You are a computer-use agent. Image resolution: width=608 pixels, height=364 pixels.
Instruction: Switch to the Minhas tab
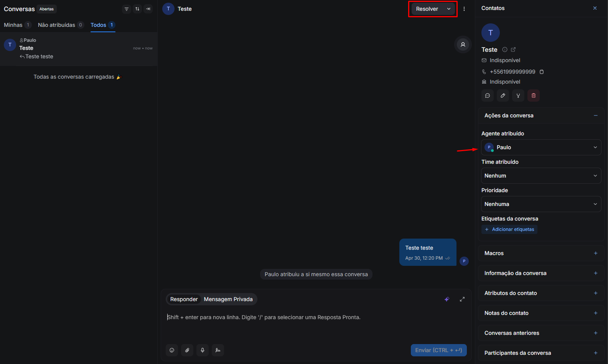click(17, 25)
